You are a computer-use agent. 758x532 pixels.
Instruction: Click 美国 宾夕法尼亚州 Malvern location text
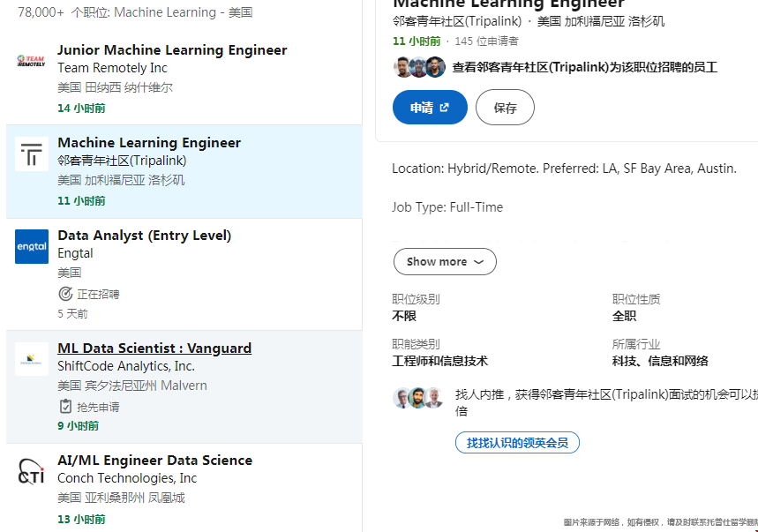point(132,386)
